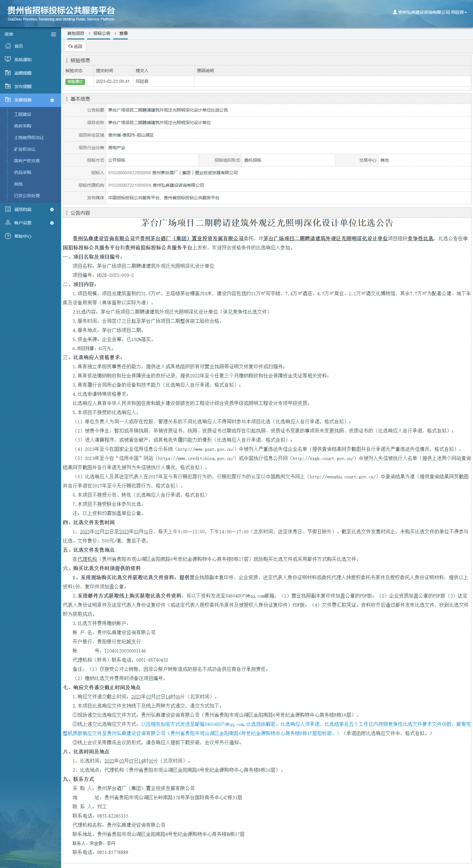Open 逾期提醒 in the sidebar menu
This screenshot has width=473, height=868.
click(x=23, y=73)
